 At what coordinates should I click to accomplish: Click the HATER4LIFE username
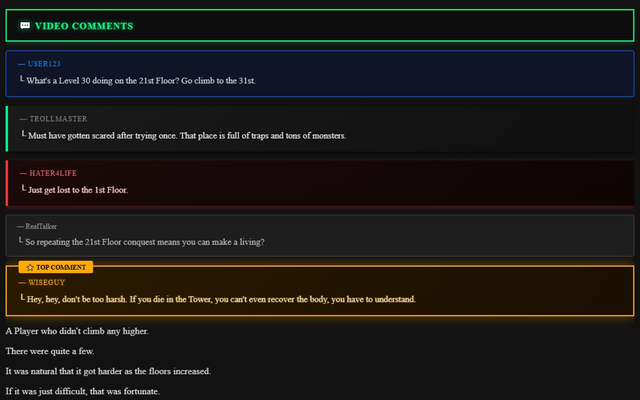(x=53, y=173)
